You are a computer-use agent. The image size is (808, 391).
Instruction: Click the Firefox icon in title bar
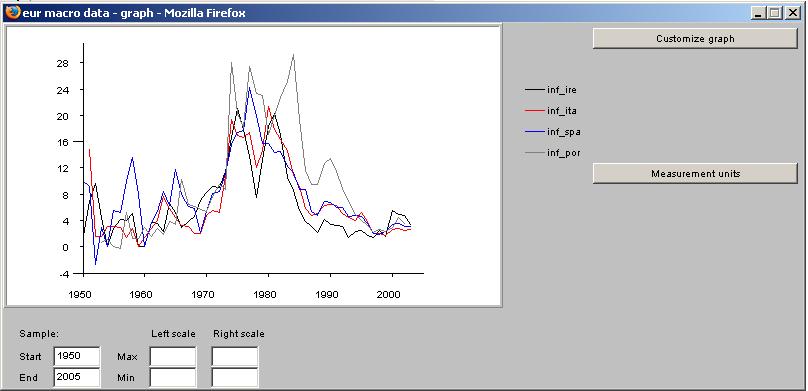tap(13, 12)
